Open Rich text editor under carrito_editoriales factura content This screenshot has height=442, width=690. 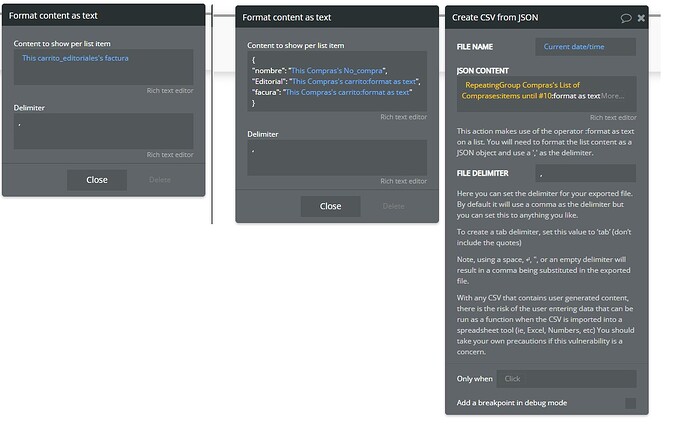click(x=170, y=91)
